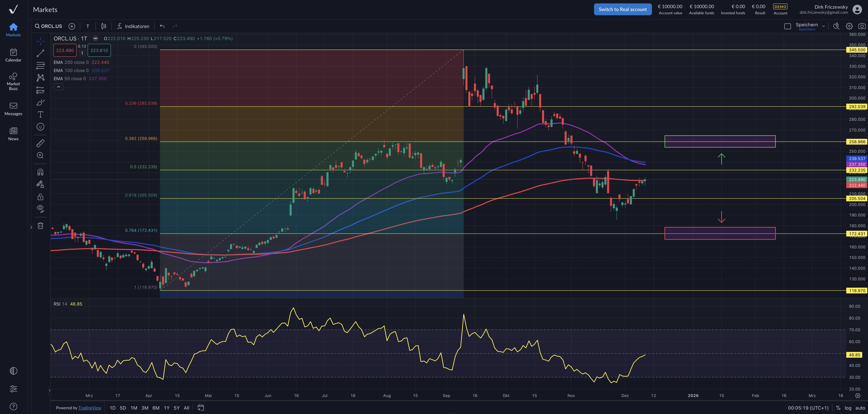
Task: Open chart settings via the gear icon
Action: [x=849, y=26]
